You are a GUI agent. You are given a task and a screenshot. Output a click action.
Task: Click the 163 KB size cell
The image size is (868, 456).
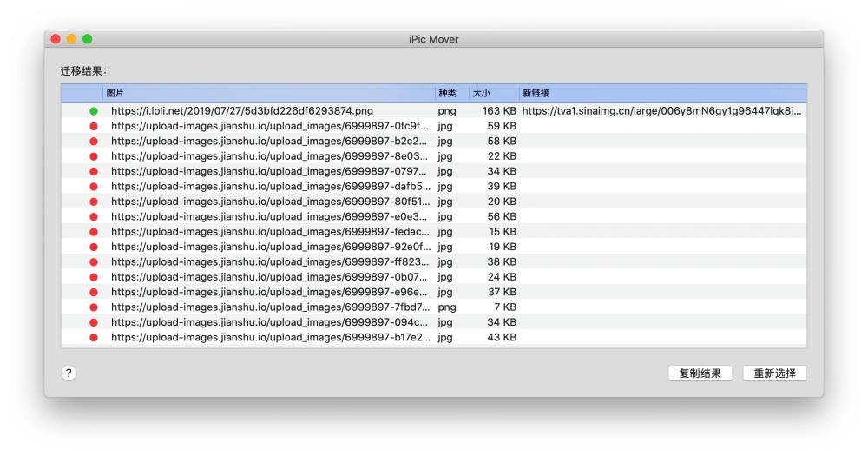pyautogui.click(x=499, y=111)
